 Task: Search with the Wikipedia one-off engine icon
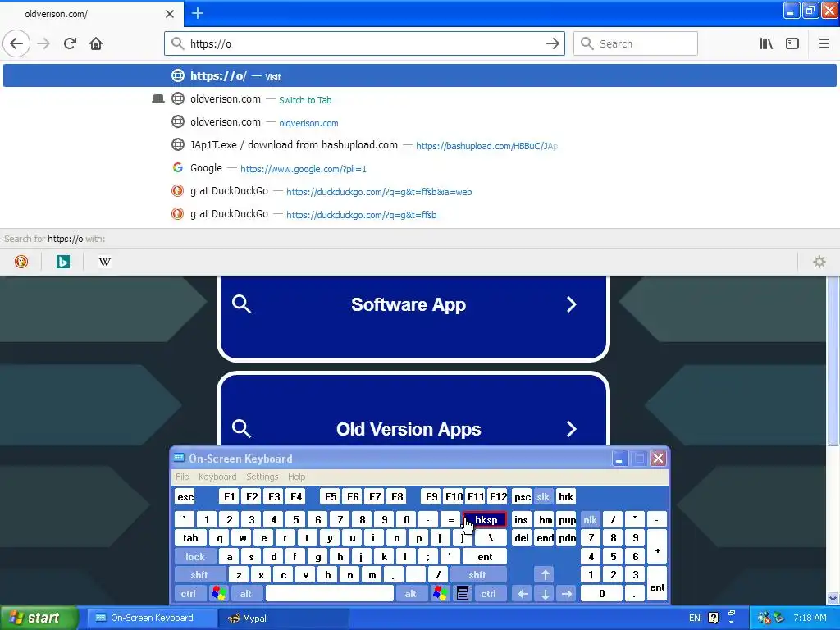coord(105,262)
